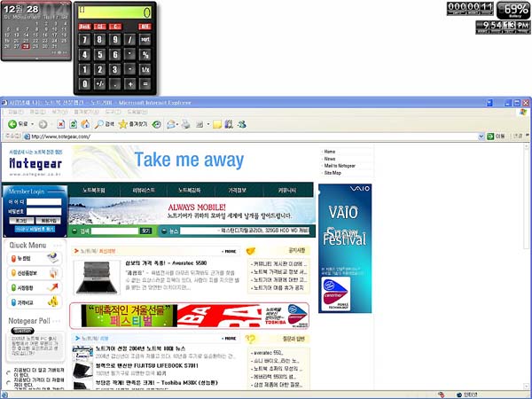532x399 pixels.
Task: Click the green Back arrow in Internet Explorer
Action: [x=12, y=124]
